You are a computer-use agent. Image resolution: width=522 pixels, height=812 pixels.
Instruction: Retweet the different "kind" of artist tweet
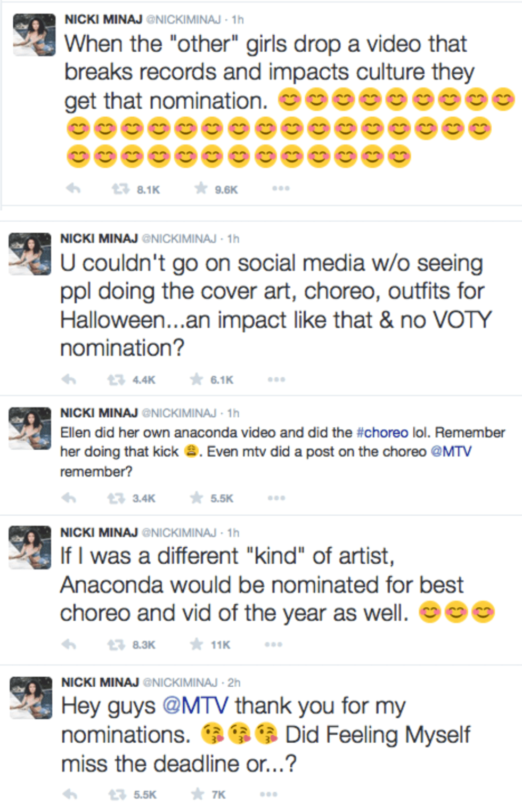click(x=116, y=645)
